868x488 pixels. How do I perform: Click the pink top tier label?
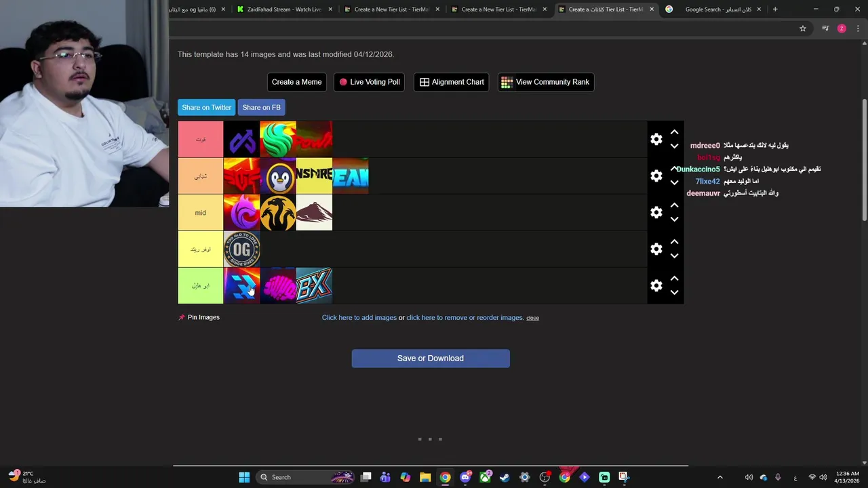point(201,139)
